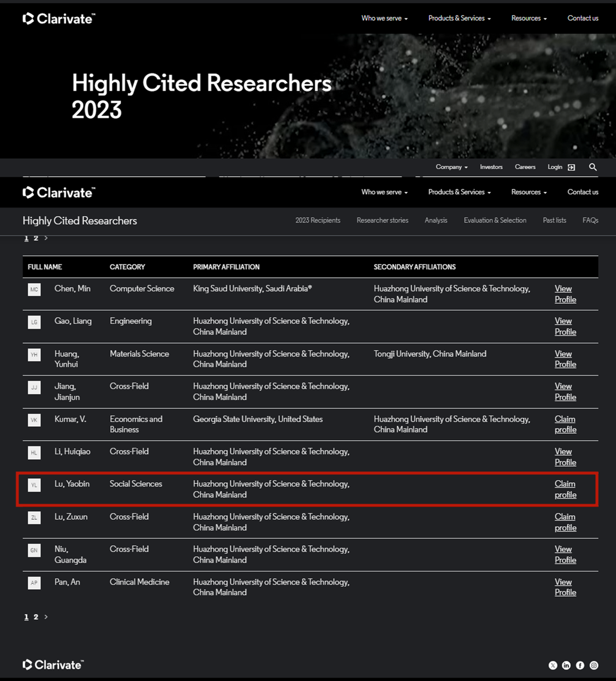This screenshot has height=681, width=616.
Task: Click the Clarivate logo in the footer
Action: [53, 665]
